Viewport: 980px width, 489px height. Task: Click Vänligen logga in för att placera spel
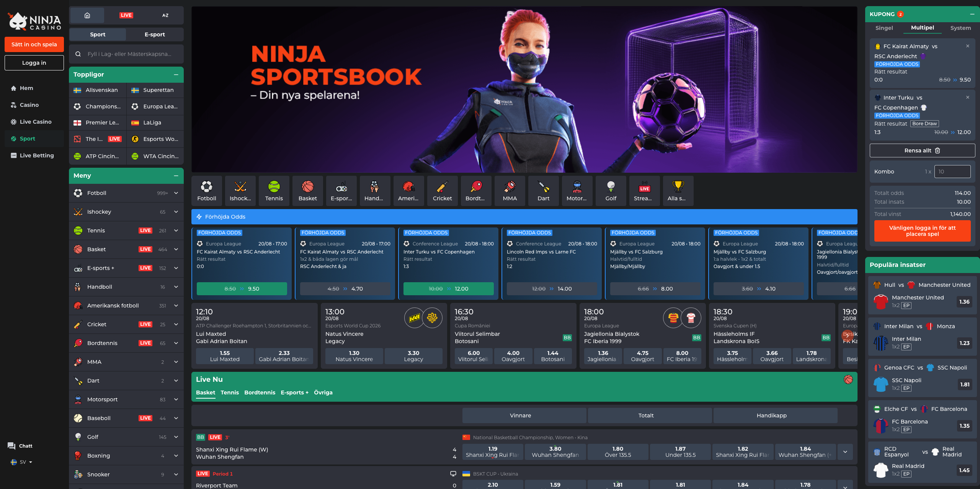click(922, 231)
